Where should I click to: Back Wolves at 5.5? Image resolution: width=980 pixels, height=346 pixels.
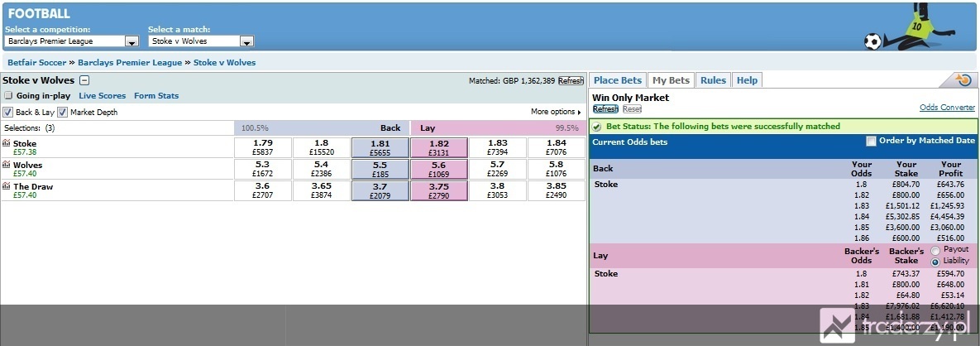380,170
